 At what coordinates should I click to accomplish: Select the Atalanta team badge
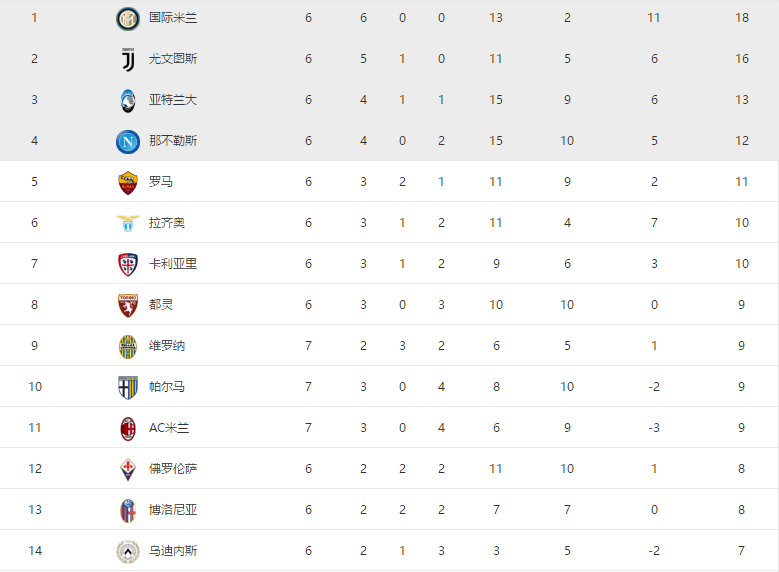pos(128,101)
